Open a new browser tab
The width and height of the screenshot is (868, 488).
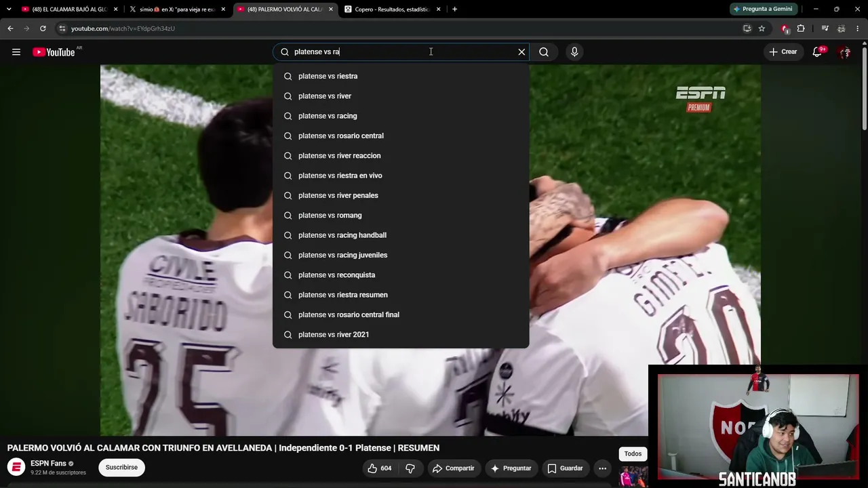click(454, 9)
